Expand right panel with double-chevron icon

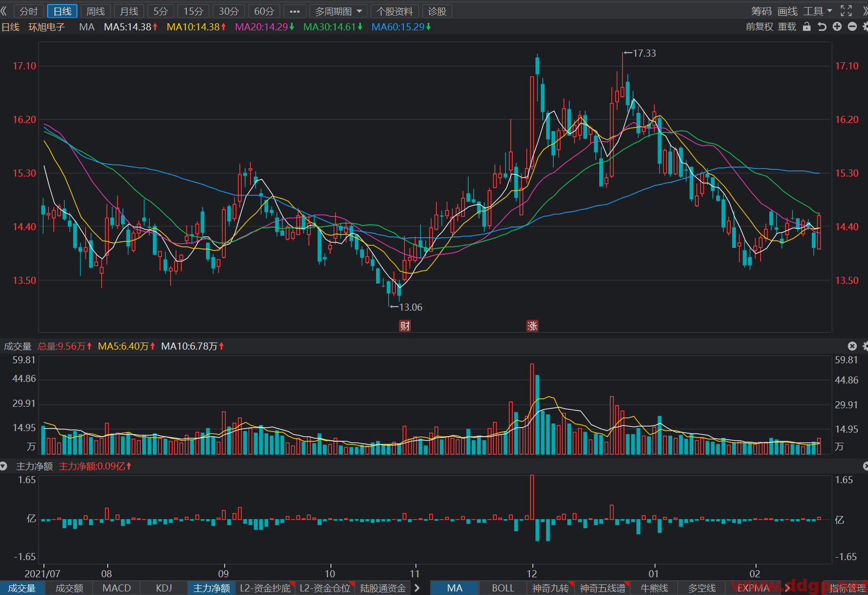click(x=864, y=11)
